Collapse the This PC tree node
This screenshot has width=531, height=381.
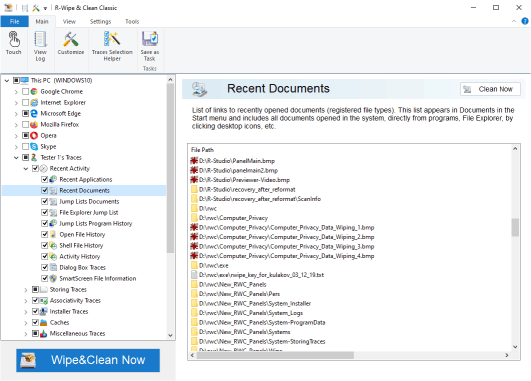(6, 81)
